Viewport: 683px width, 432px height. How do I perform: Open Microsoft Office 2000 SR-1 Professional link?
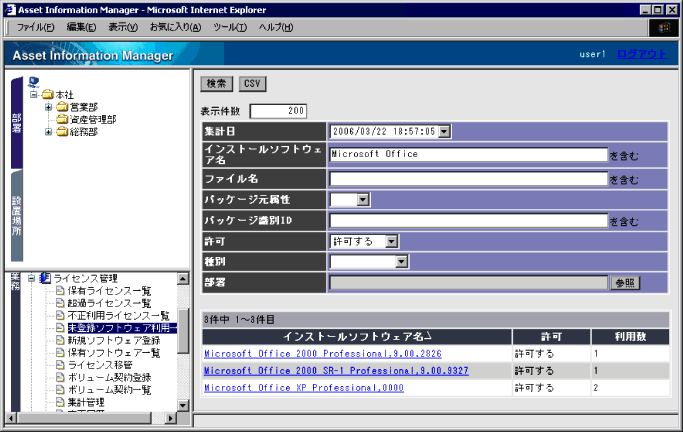(336, 371)
